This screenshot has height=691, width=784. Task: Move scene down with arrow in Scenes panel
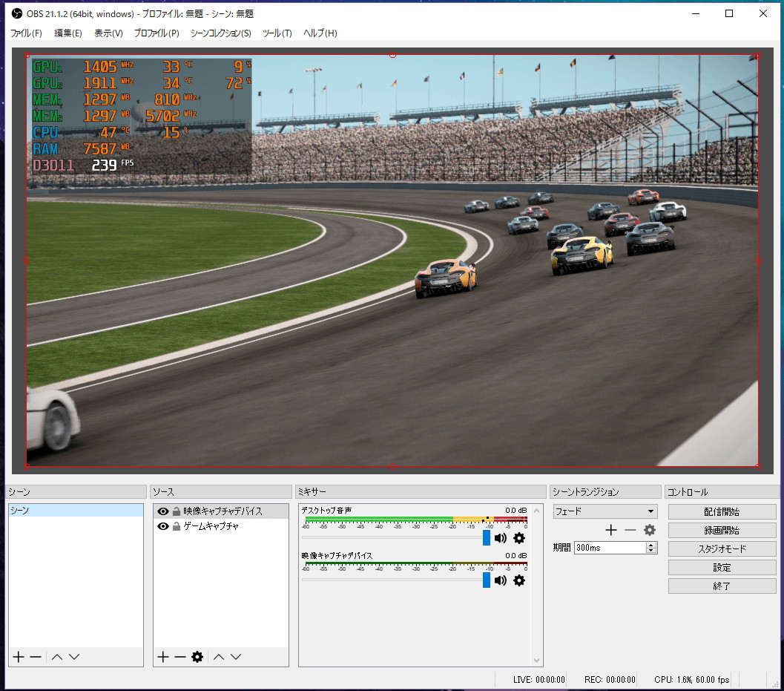[x=74, y=656]
